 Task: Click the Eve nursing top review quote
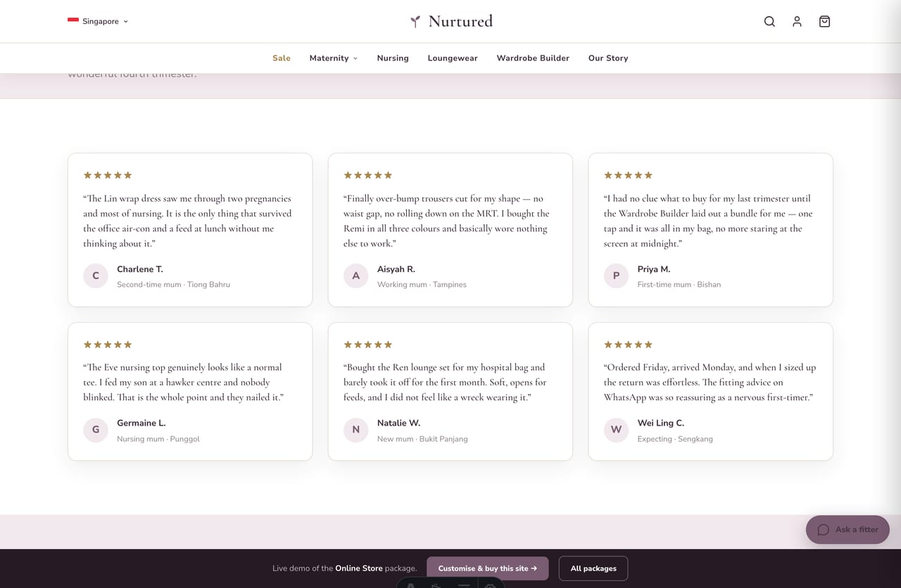(184, 383)
